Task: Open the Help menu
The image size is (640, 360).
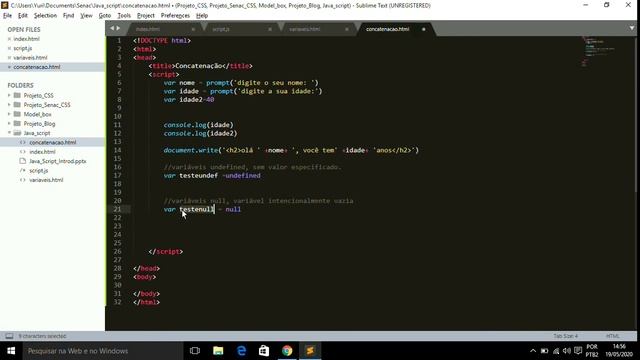Action: pyautogui.click(x=202, y=16)
